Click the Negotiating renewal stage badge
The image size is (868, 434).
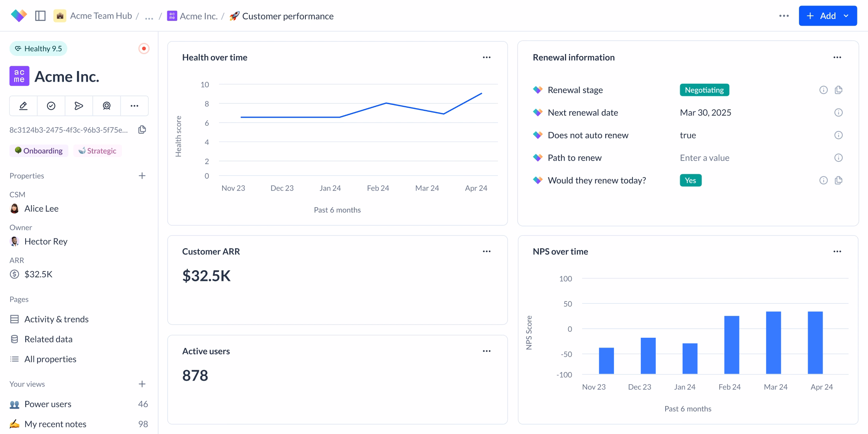704,90
